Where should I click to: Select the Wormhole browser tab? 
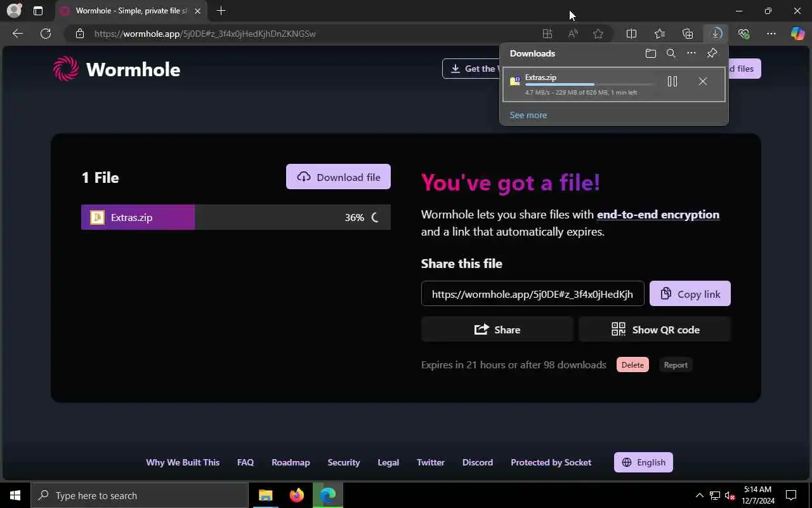[131, 11]
